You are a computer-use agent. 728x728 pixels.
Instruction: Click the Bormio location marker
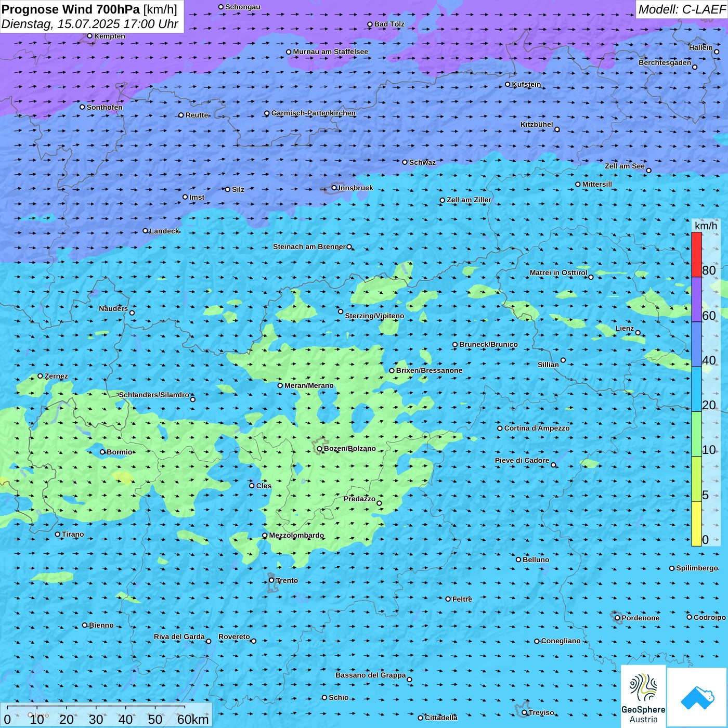click(x=102, y=452)
